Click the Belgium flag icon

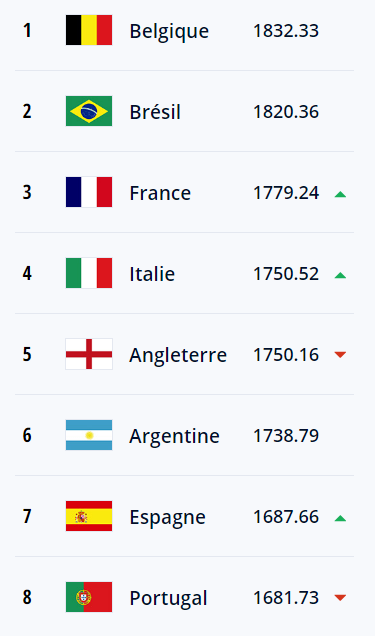(89, 30)
